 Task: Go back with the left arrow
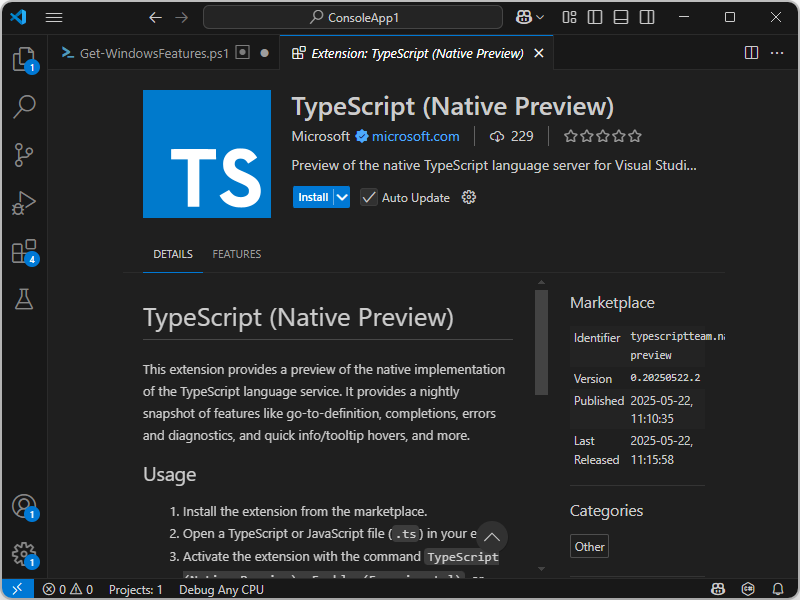155,18
